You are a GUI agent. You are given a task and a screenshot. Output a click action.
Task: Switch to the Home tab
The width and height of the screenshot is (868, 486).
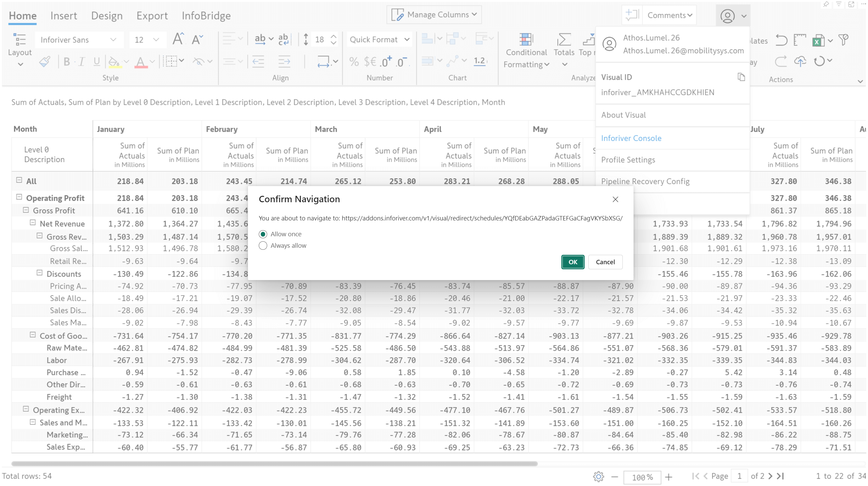[23, 16]
